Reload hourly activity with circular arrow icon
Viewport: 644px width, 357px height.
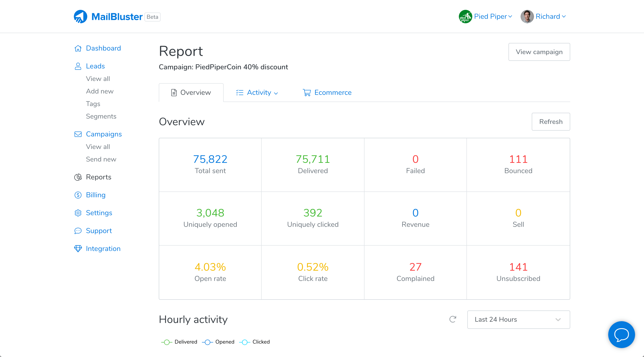(x=453, y=319)
